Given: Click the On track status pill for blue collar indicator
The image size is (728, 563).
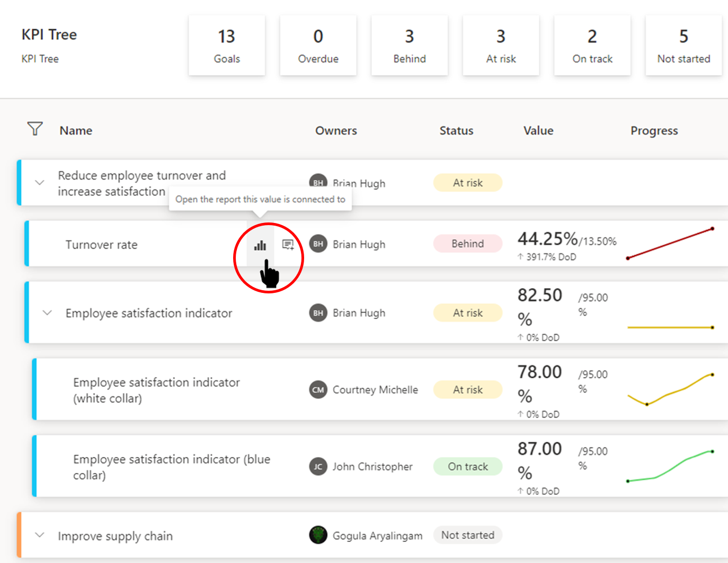Looking at the screenshot, I should tap(467, 467).
